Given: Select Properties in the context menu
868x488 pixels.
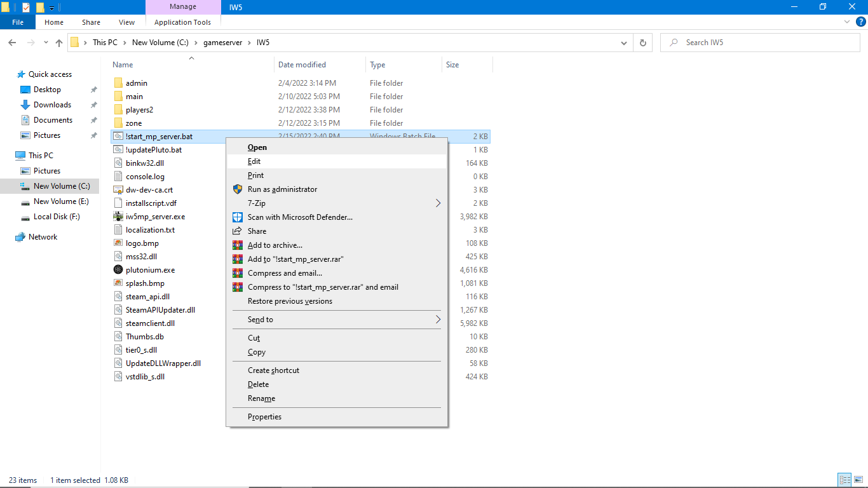Looking at the screenshot, I should (264, 417).
